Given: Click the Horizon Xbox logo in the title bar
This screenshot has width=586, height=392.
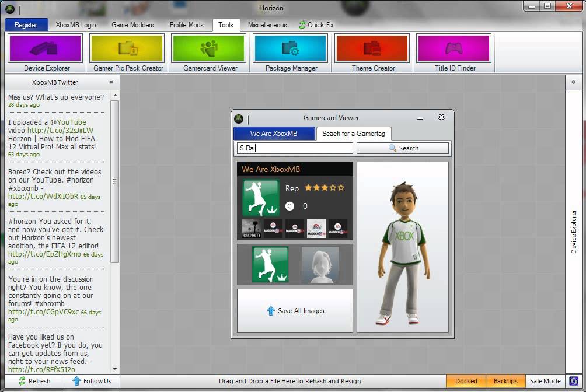Looking at the screenshot, I should click(10, 9).
